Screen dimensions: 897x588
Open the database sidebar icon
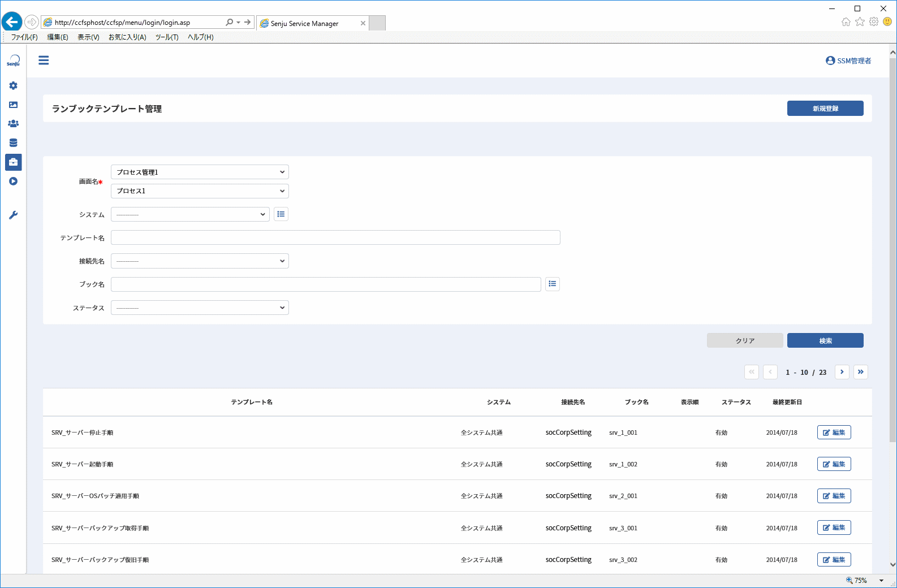click(x=13, y=142)
